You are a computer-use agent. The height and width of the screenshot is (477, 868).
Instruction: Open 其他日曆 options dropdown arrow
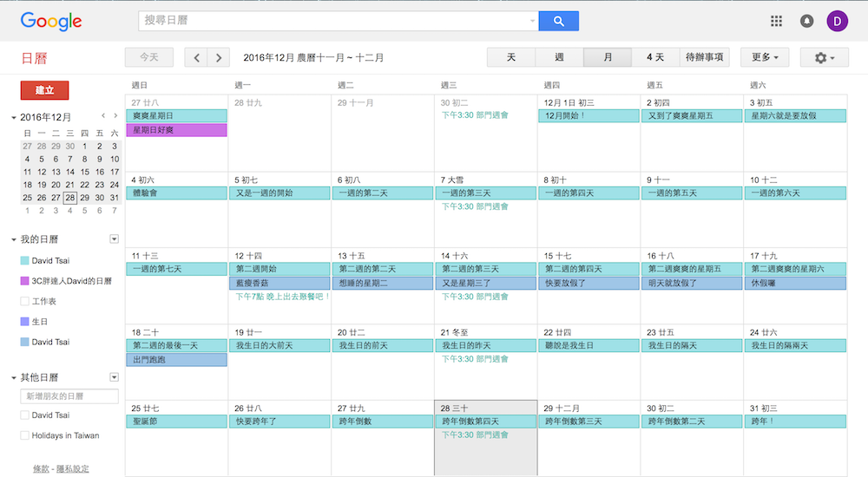[114, 377]
